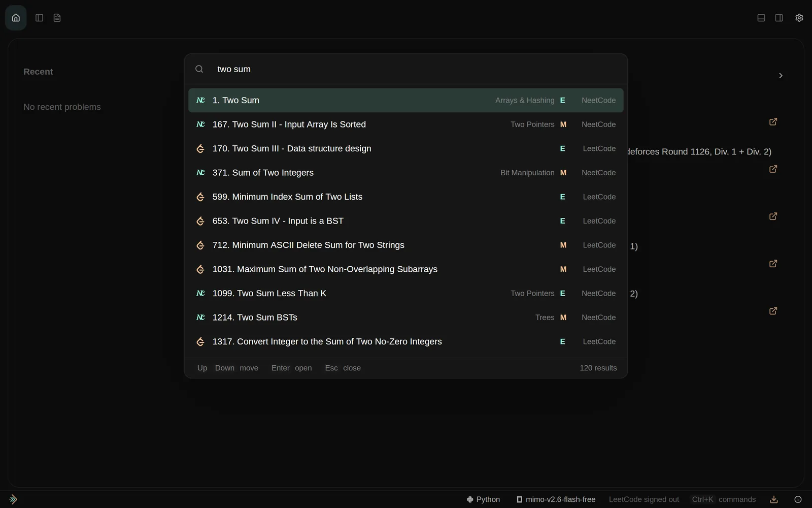Open the last external link icon behind the search palette

pyautogui.click(x=773, y=311)
